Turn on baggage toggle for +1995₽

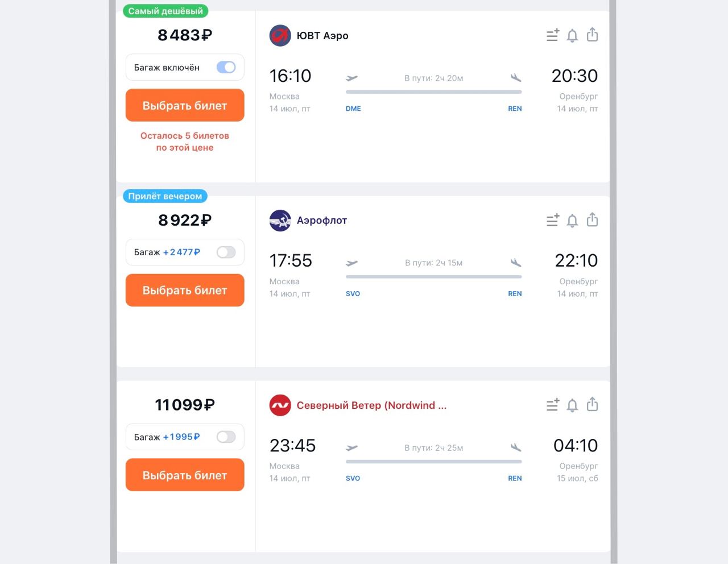click(x=226, y=437)
